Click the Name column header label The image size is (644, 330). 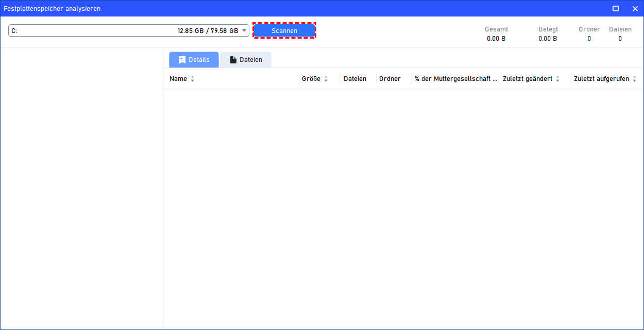(x=178, y=79)
